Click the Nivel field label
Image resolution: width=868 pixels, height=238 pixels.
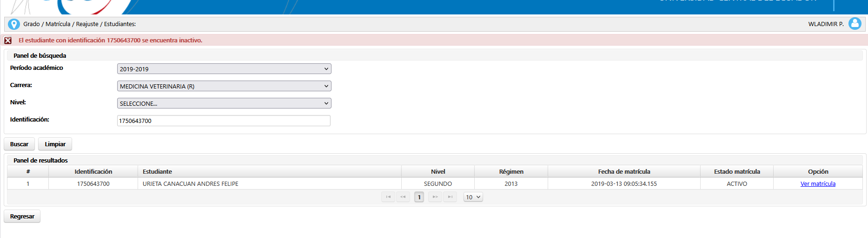[x=18, y=102]
